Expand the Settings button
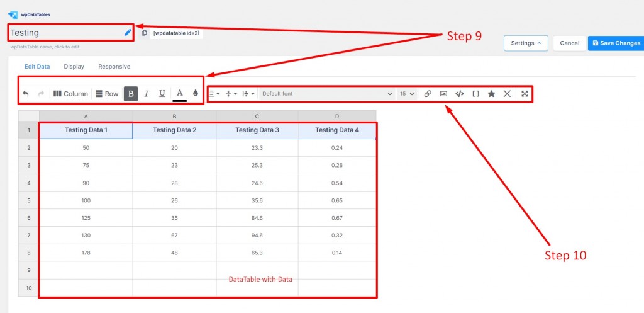 (x=526, y=43)
